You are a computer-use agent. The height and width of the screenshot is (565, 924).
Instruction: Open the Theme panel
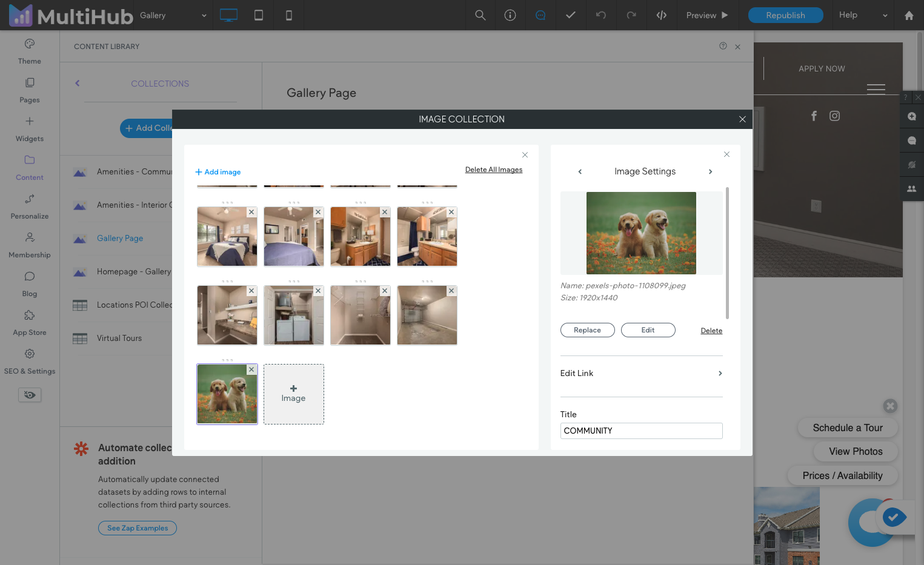(x=30, y=51)
